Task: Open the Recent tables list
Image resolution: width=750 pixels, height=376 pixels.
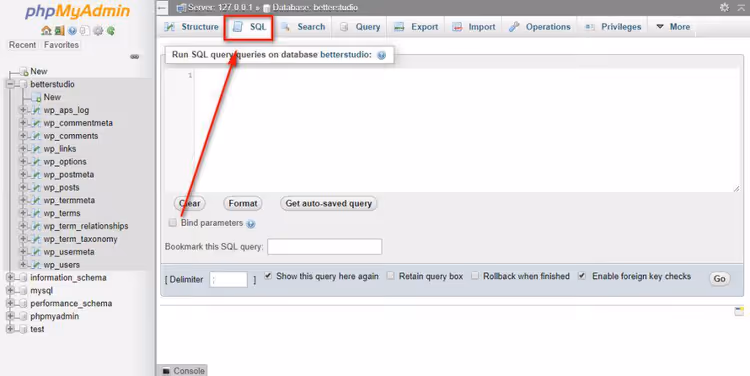Action: (x=22, y=44)
